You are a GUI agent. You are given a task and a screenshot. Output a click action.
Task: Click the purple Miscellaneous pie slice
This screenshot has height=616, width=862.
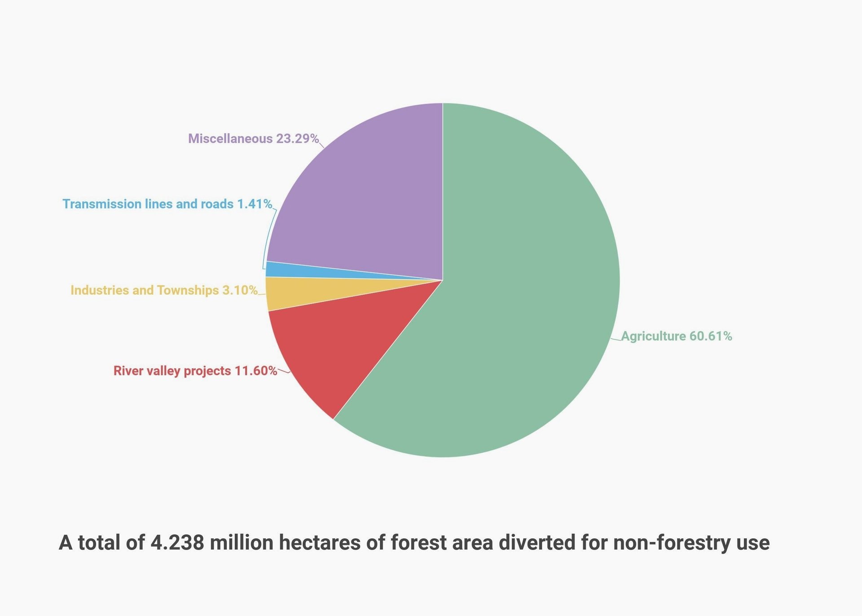click(368, 202)
